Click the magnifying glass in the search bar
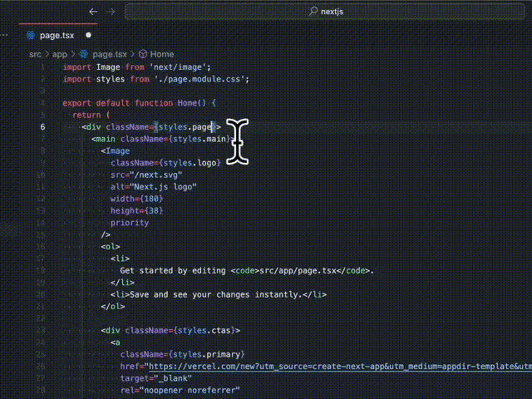This screenshot has height=399, width=532. 312,11
